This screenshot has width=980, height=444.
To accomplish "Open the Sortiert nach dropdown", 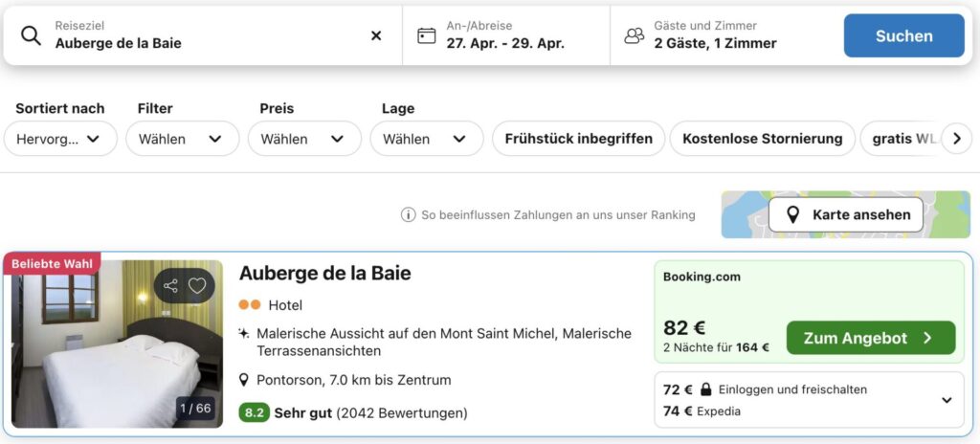I will [x=60, y=139].
